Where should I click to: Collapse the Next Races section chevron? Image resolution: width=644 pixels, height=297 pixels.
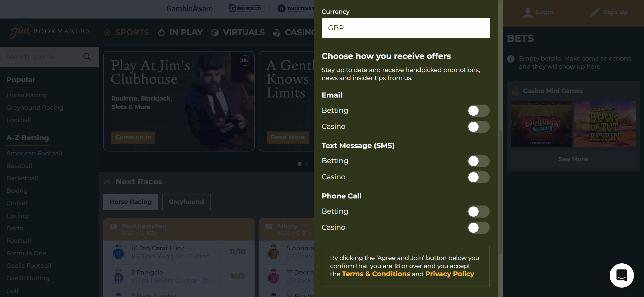click(x=107, y=182)
